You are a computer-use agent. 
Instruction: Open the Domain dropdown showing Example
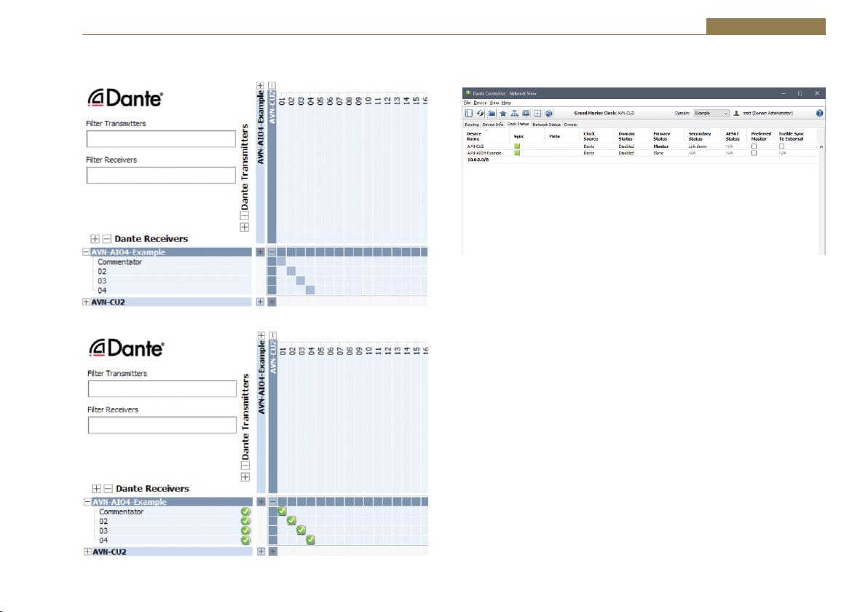(x=711, y=113)
